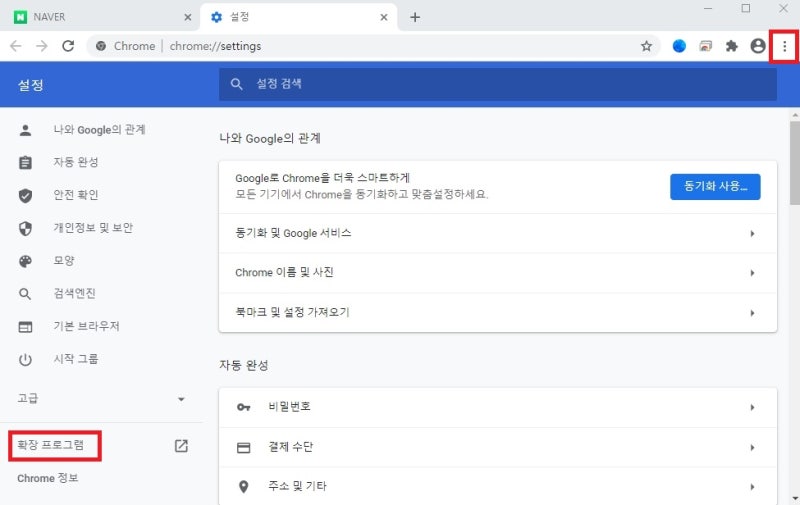Open the 결제 수단 settings row
800x505 pixels.
coord(497,447)
